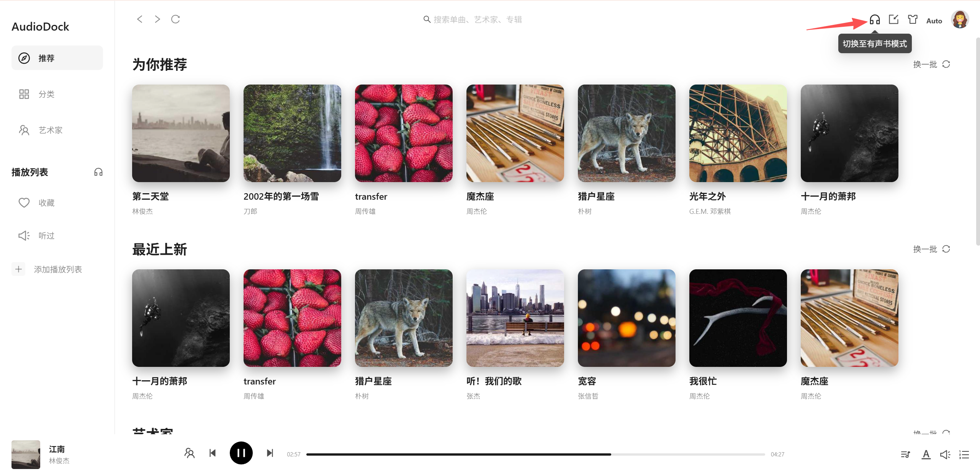
Task: Open the 艺术家 sidebar menu item
Action: pyautogui.click(x=57, y=130)
